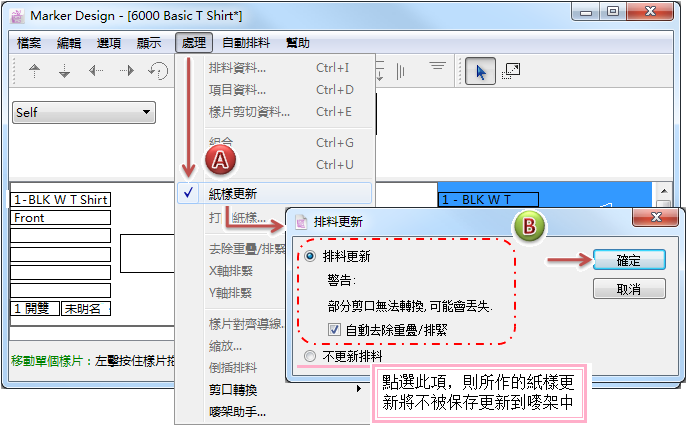Select the pointer arrow tool

[x=480, y=71]
